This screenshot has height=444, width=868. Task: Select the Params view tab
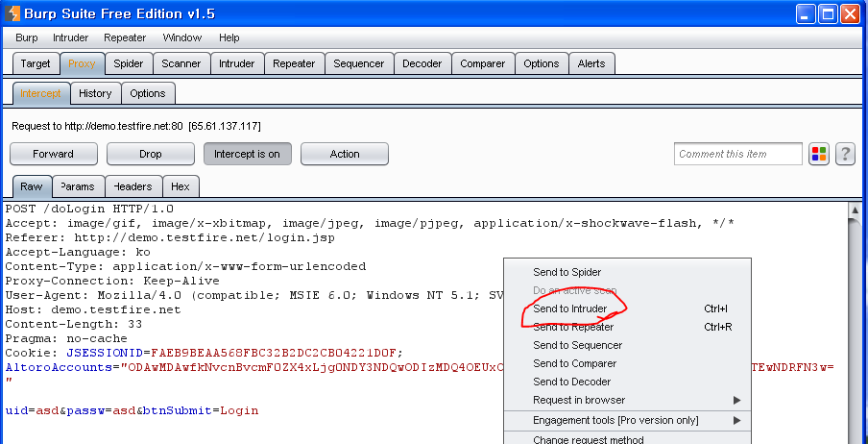tap(78, 186)
